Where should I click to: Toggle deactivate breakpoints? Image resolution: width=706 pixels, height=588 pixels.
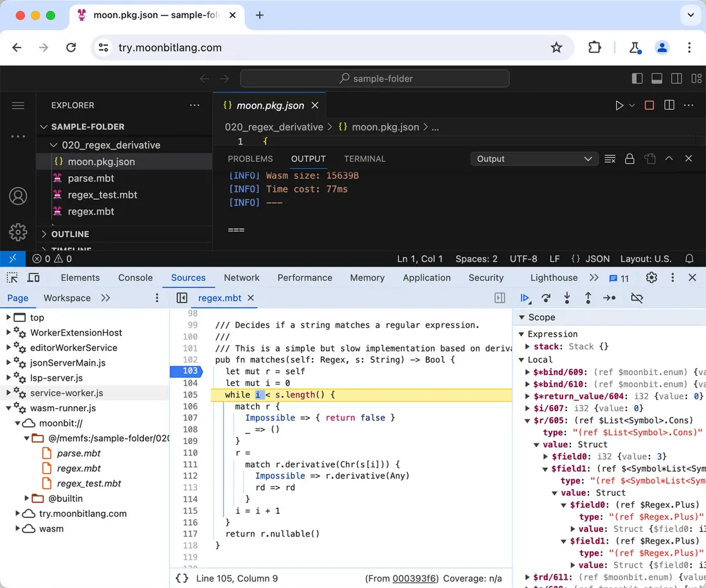coord(637,298)
